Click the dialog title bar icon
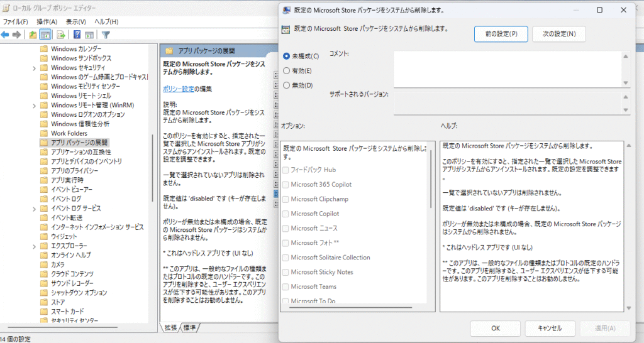Image resolution: width=644 pixels, height=343 pixels. (287, 10)
